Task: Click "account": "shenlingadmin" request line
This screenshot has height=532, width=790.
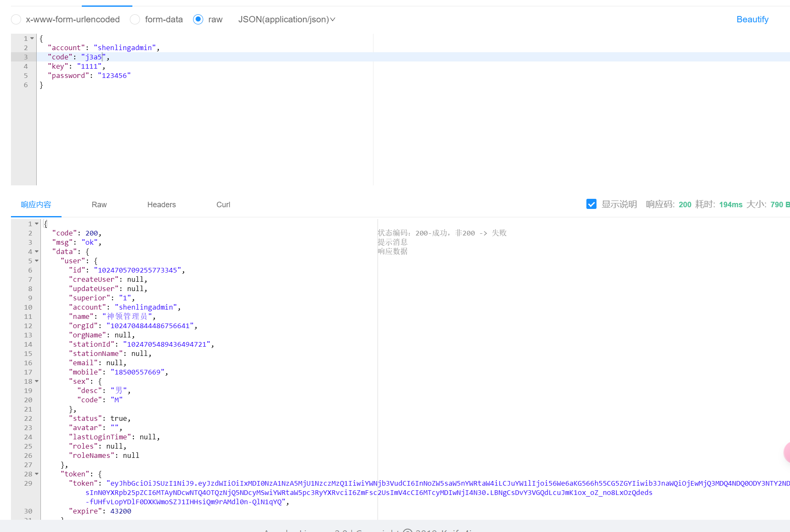Action: coord(104,48)
